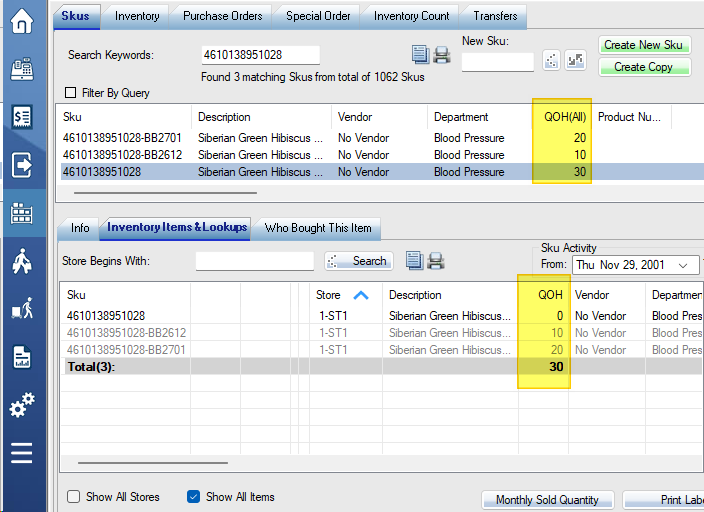Click the inventory calendar icon in sidebar
The height and width of the screenshot is (512, 704).
pos(22,213)
